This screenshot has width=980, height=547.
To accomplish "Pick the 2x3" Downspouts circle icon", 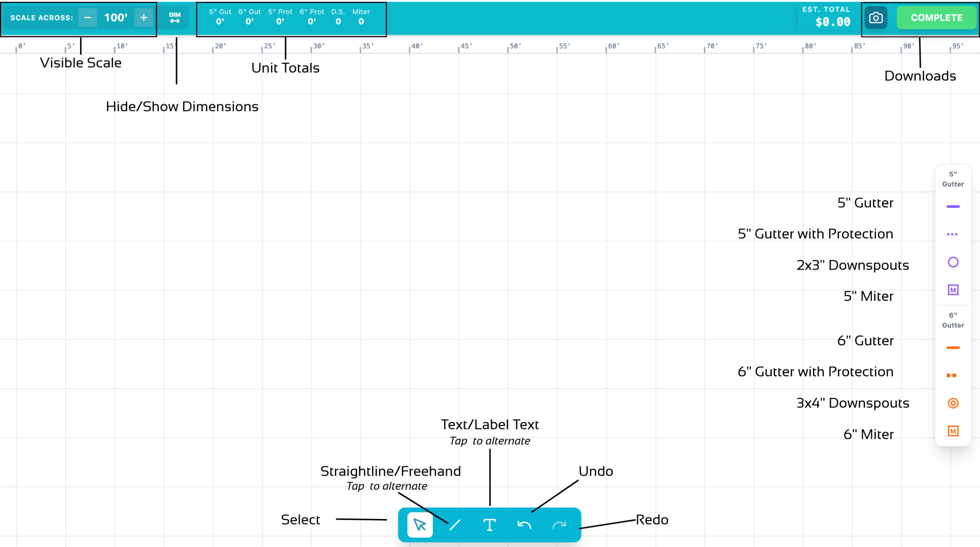I will click(953, 262).
